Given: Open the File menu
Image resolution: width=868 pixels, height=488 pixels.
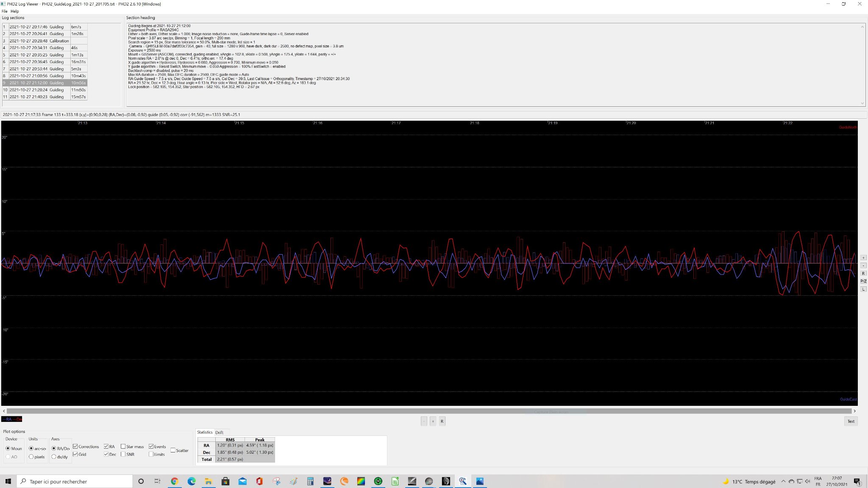Looking at the screenshot, I should click(5, 11).
